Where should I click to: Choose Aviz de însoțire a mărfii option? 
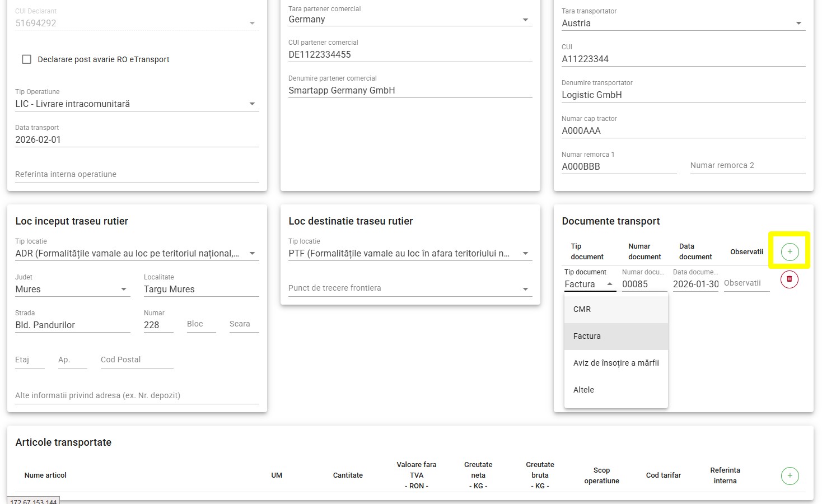tap(616, 363)
